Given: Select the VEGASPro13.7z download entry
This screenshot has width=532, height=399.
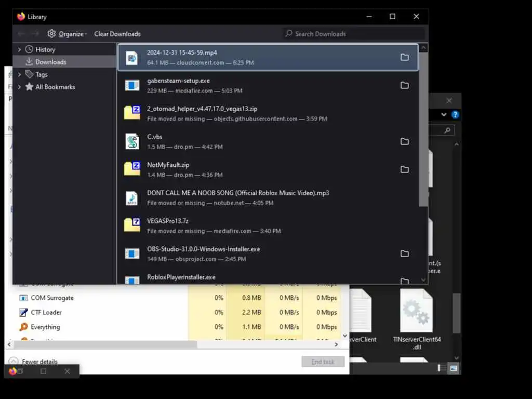Looking at the screenshot, I should (x=268, y=225).
